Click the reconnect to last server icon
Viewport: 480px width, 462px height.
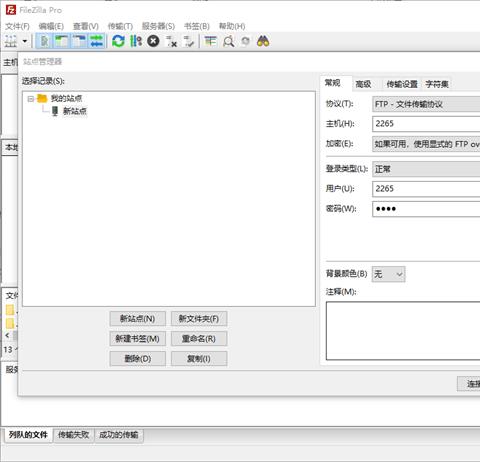(x=189, y=41)
